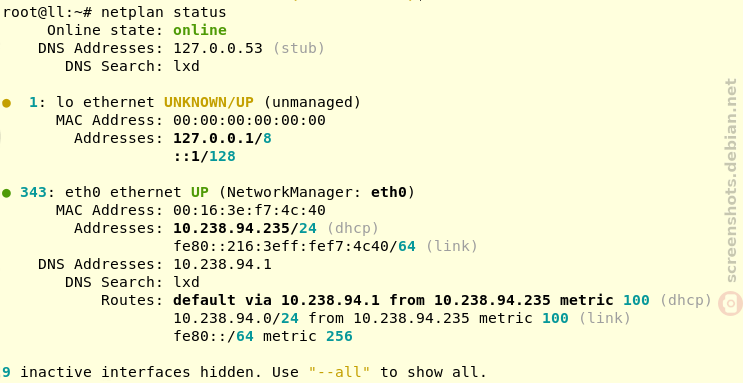The width and height of the screenshot is (743, 383).
Task: Click the UNKNOWN/UP status label
Action: coord(208,102)
